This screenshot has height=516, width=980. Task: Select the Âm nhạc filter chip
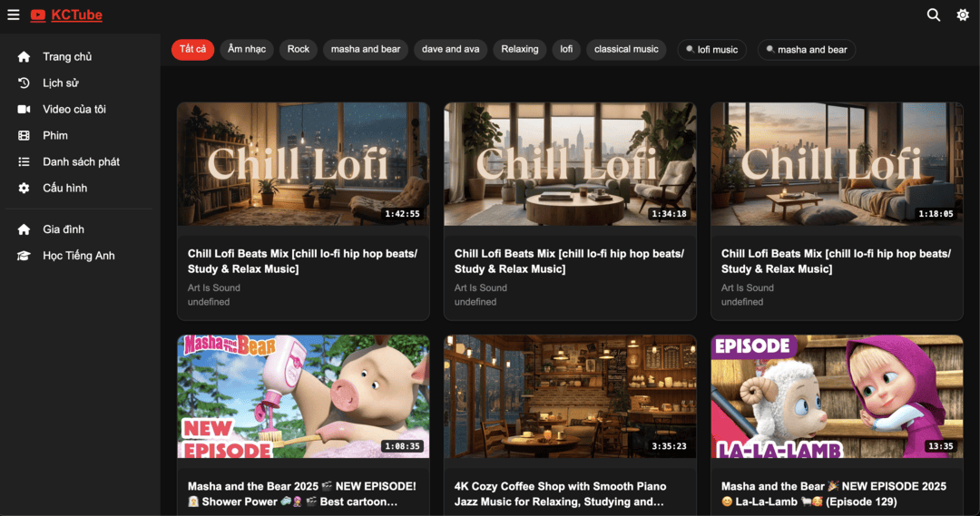[x=247, y=49]
